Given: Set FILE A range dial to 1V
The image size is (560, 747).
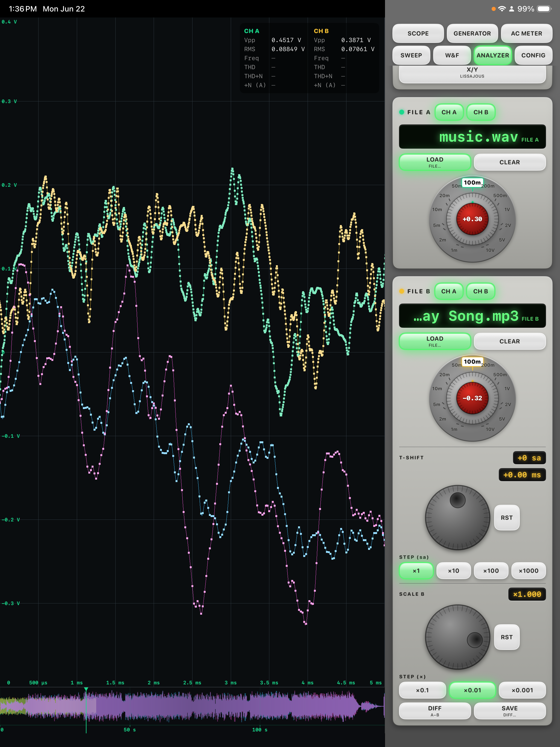Looking at the screenshot, I should [x=507, y=209].
